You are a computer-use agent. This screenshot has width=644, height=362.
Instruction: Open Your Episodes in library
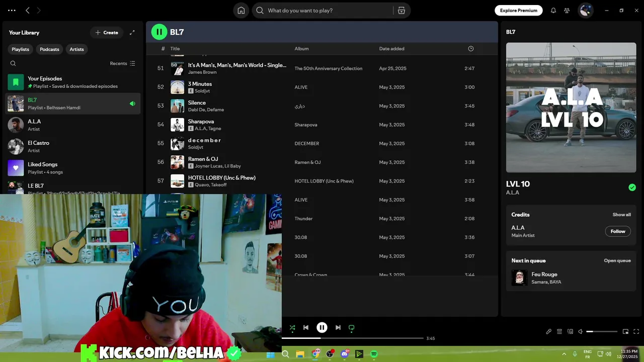coord(73,82)
